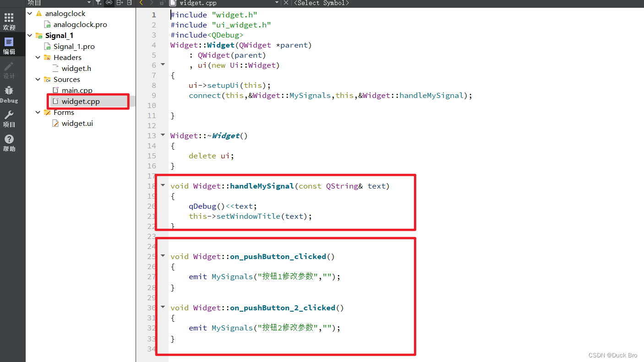
Task: Fold the ~Widget destructor at line 13
Action: coord(163,135)
